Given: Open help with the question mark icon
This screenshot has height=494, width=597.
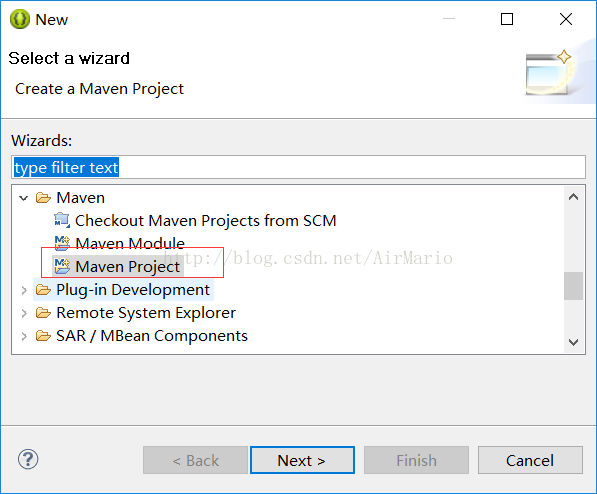Looking at the screenshot, I should coord(28,459).
